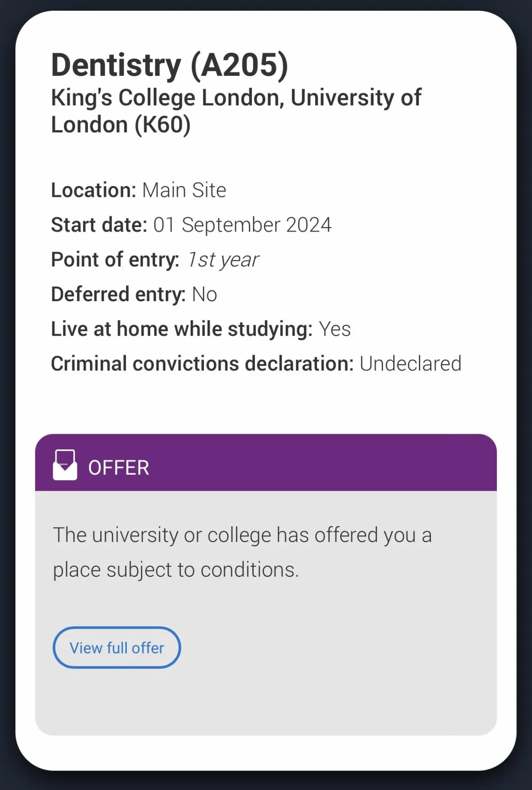Click the offer envelope icon
Viewport: 532px width, 790px height.
click(65, 465)
